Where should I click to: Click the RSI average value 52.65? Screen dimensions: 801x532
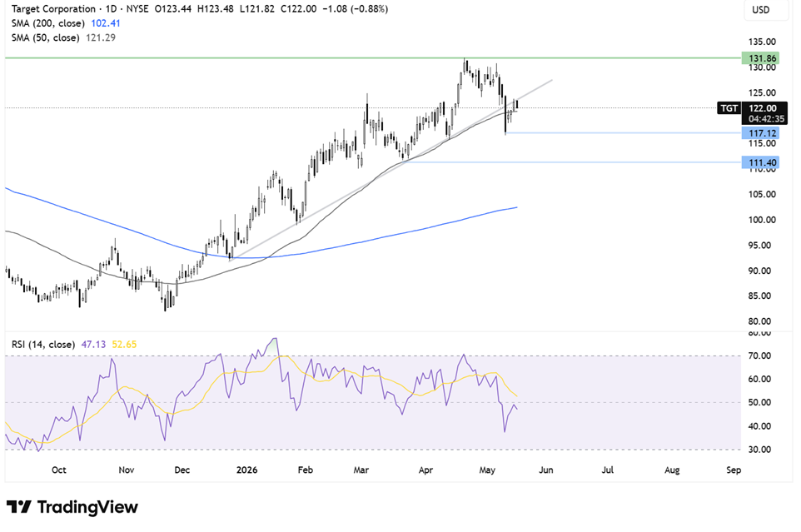(124, 344)
